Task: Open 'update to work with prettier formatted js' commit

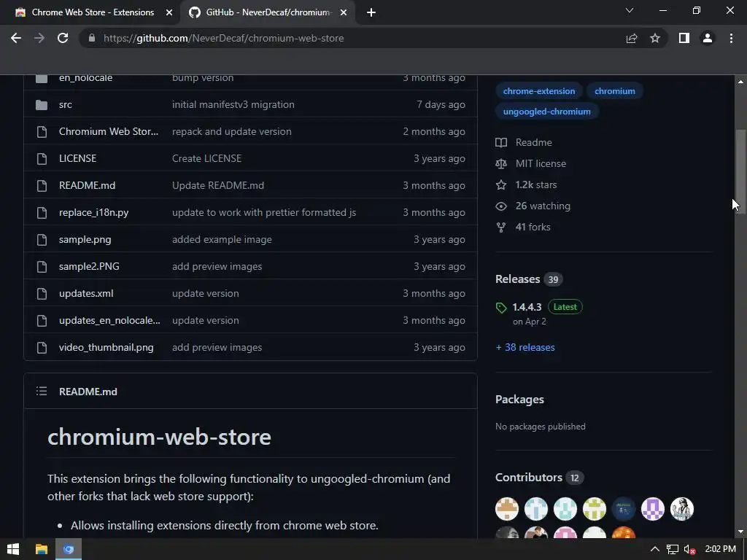Action: pyautogui.click(x=264, y=212)
